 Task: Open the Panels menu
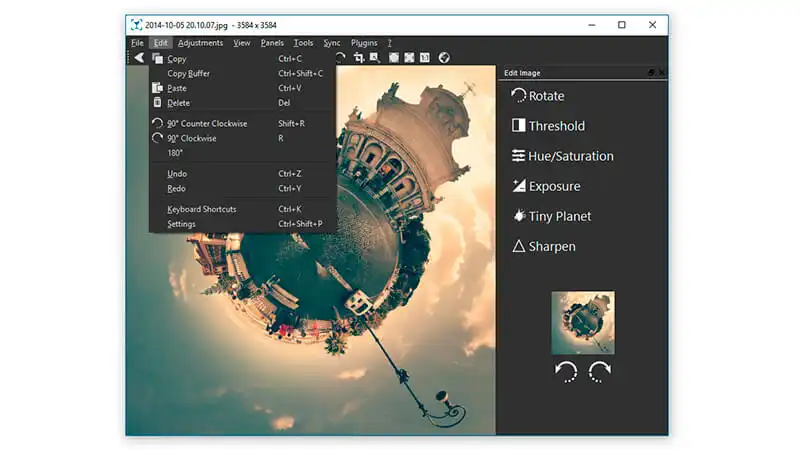(x=272, y=43)
